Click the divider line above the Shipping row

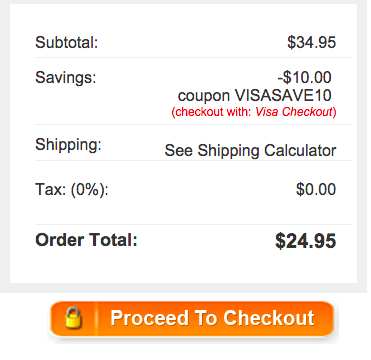click(193, 125)
